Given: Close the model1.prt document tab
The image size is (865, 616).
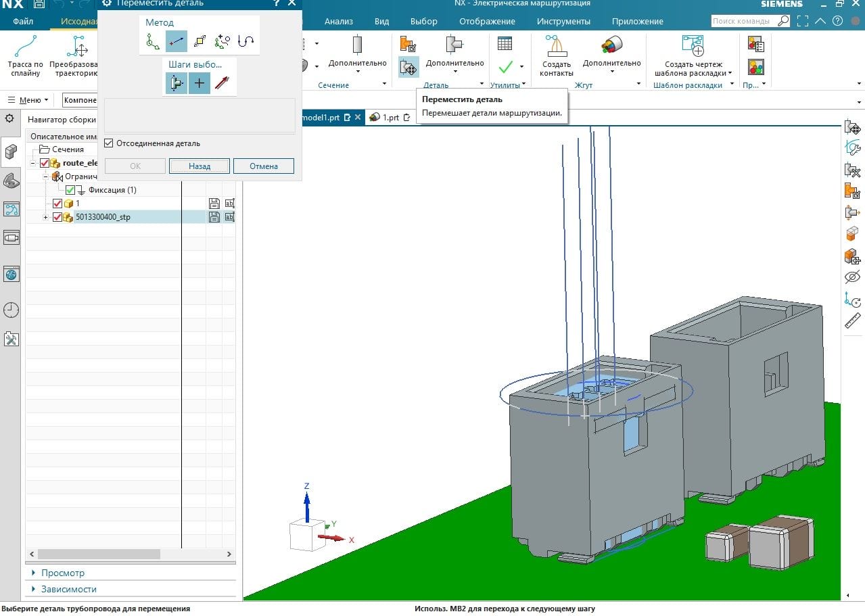Looking at the screenshot, I should [358, 117].
